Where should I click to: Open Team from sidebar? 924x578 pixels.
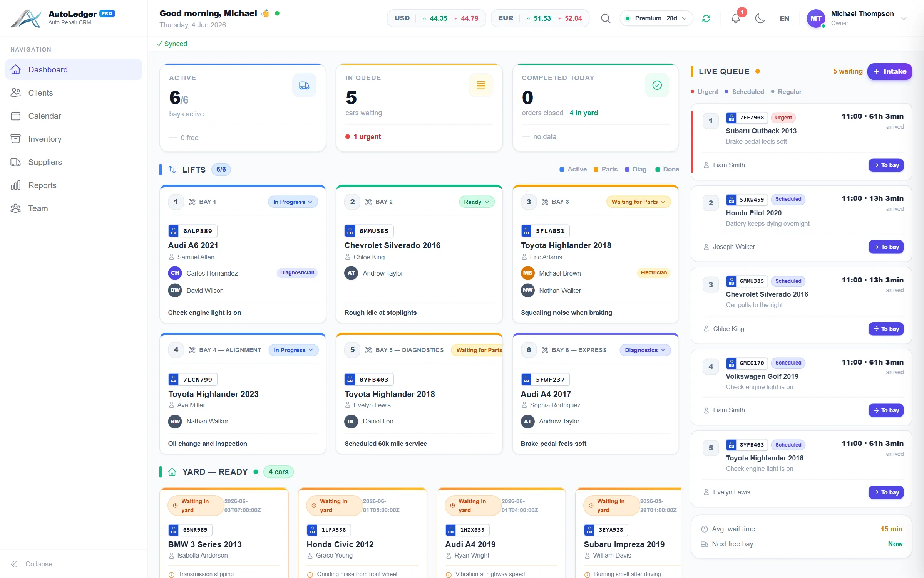coord(74,208)
